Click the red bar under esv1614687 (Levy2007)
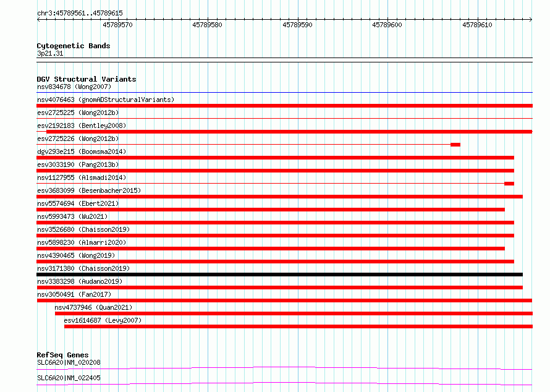550x392 pixels. click(x=298, y=326)
